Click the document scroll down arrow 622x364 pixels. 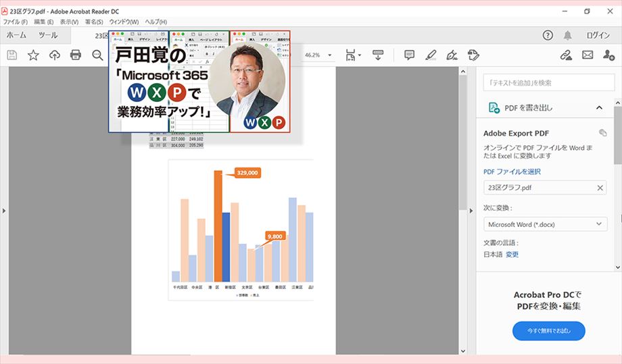pos(463,351)
